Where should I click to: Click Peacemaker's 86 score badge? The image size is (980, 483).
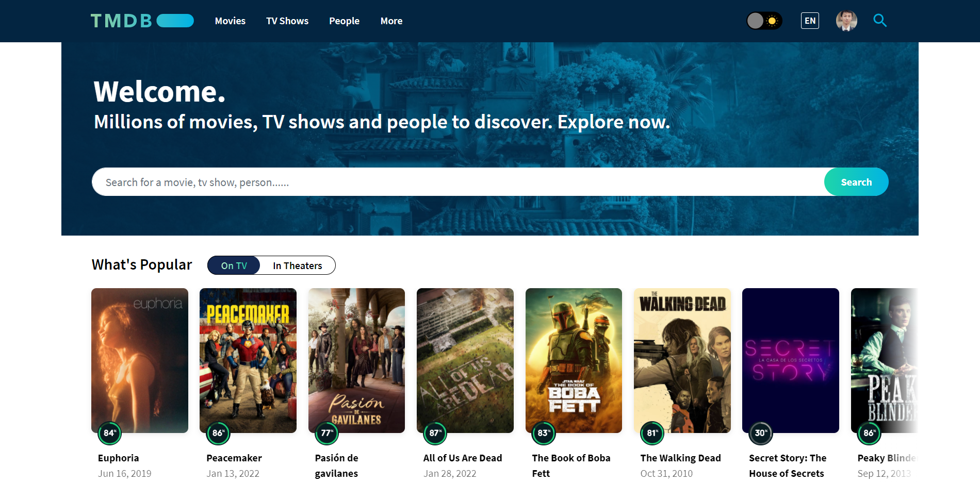pos(219,433)
